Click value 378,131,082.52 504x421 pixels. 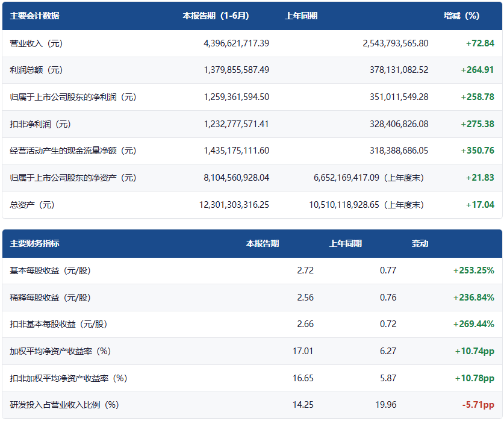coord(399,70)
